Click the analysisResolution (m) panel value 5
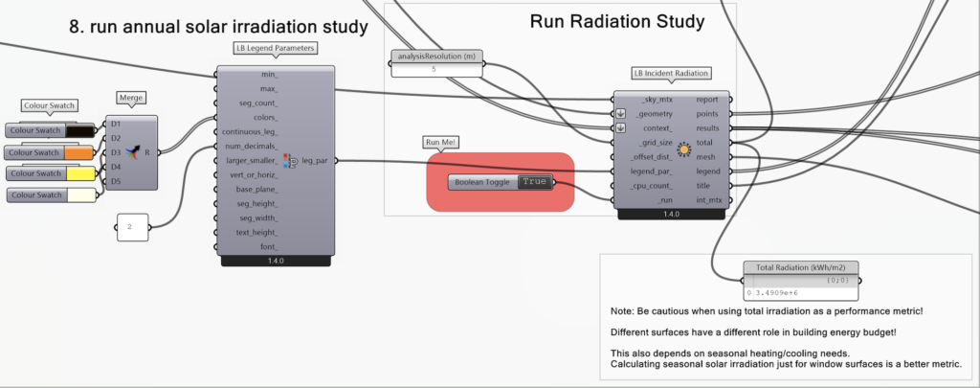 (434, 70)
